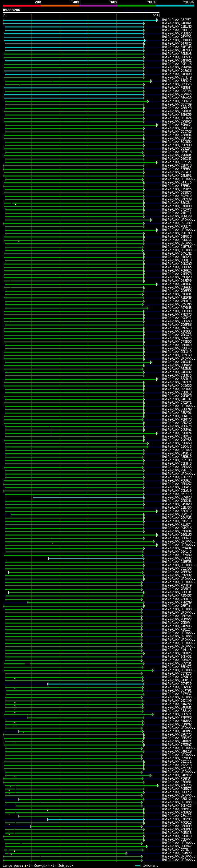The image size is (197, 868).
Task: Select hit label UniRef100_A9NR08
Action: (177, 54)
